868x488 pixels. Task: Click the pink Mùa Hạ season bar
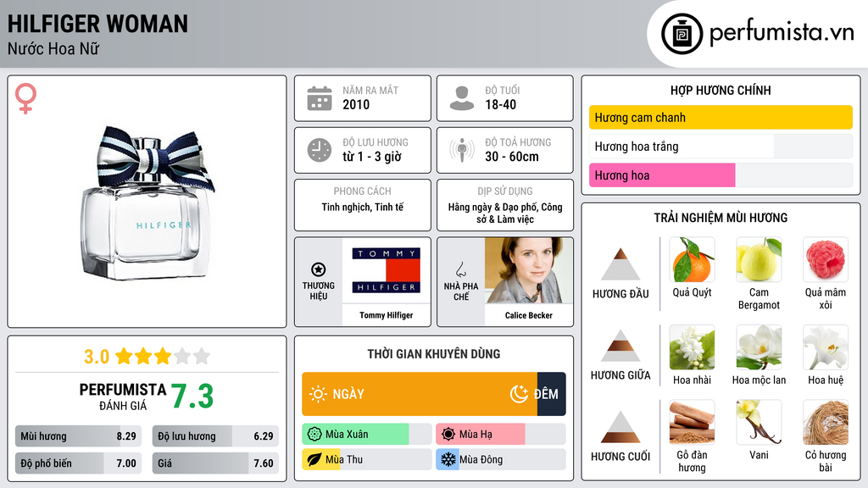point(500,435)
